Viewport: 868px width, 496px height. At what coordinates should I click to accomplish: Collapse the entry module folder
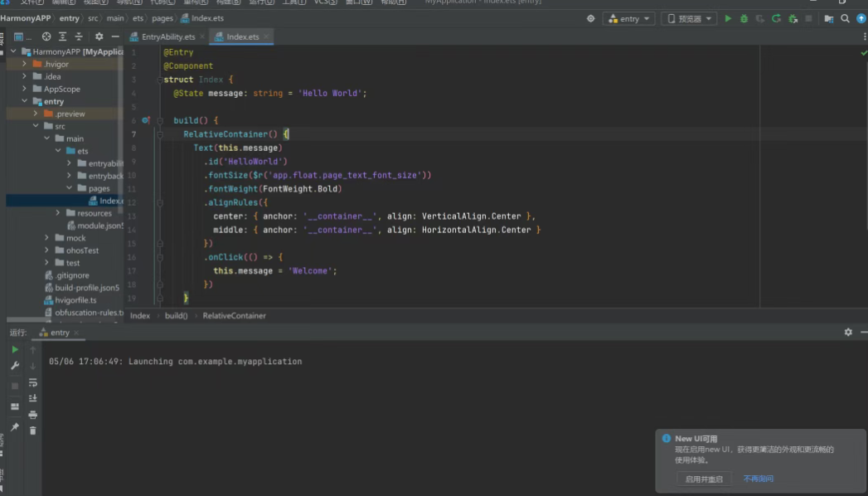pyautogui.click(x=24, y=101)
